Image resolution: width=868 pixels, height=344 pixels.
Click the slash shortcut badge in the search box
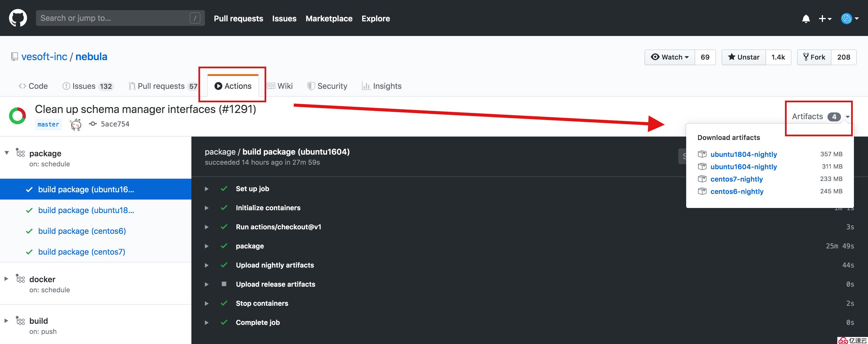coord(195,18)
